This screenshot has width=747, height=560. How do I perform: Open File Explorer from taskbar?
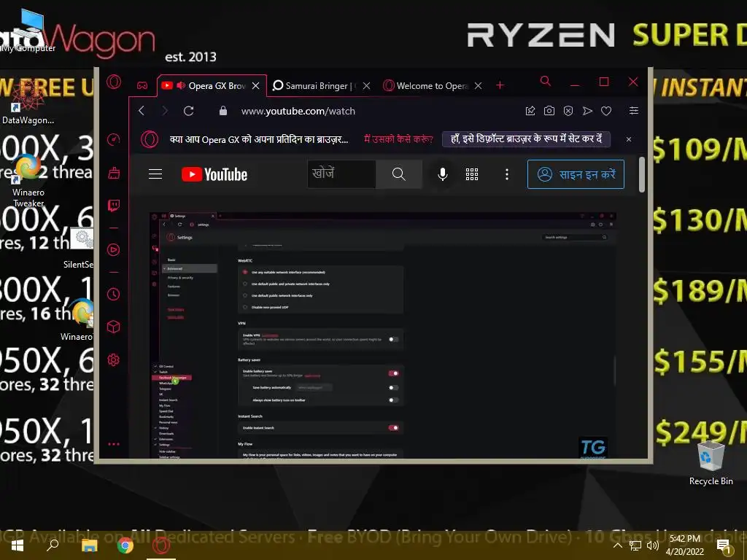click(89, 545)
